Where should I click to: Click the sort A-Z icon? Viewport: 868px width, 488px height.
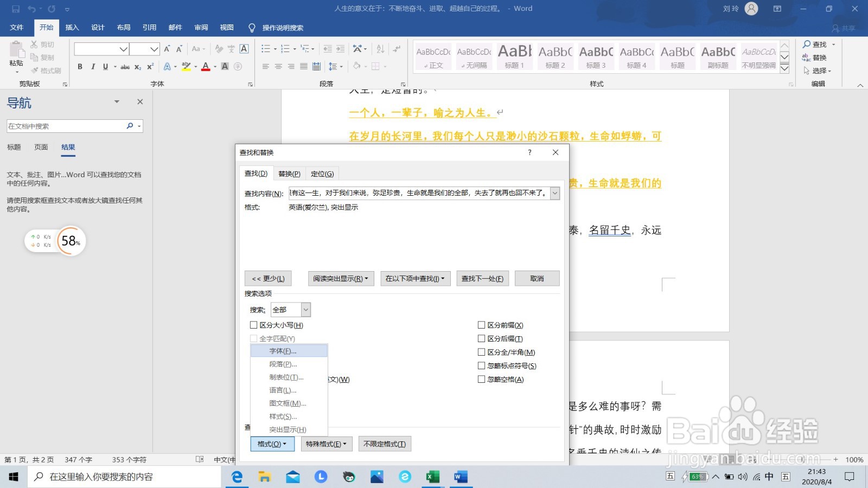380,49
